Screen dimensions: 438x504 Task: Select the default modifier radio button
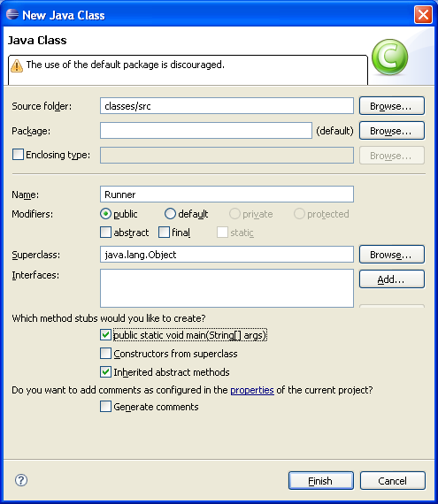(170, 214)
